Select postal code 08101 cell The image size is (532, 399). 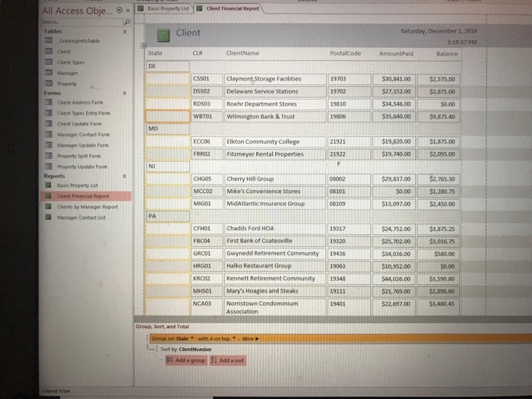click(x=349, y=192)
